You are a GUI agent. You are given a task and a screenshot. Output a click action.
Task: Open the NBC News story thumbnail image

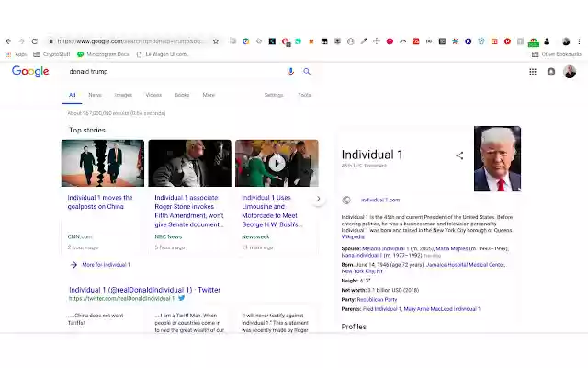pyautogui.click(x=190, y=164)
